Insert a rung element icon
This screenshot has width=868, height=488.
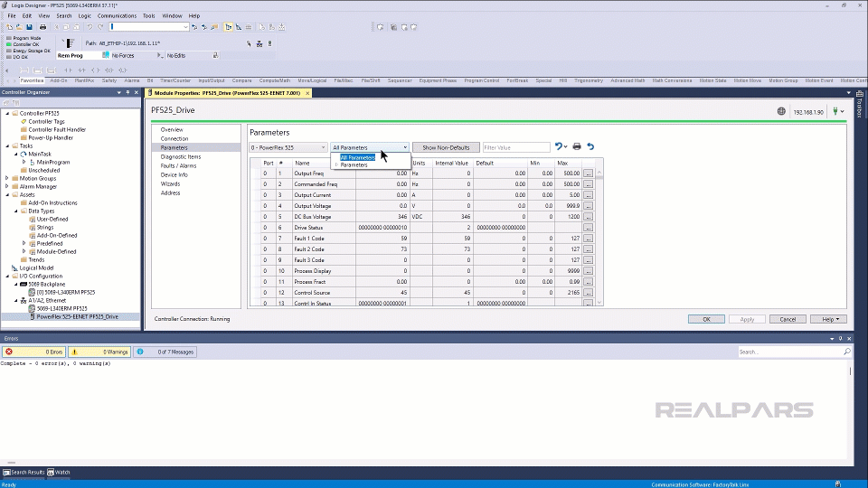pyautogui.click(x=24, y=70)
